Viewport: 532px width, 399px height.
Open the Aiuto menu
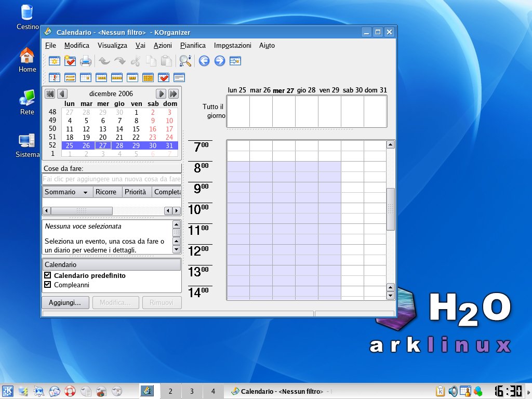[267, 46]
